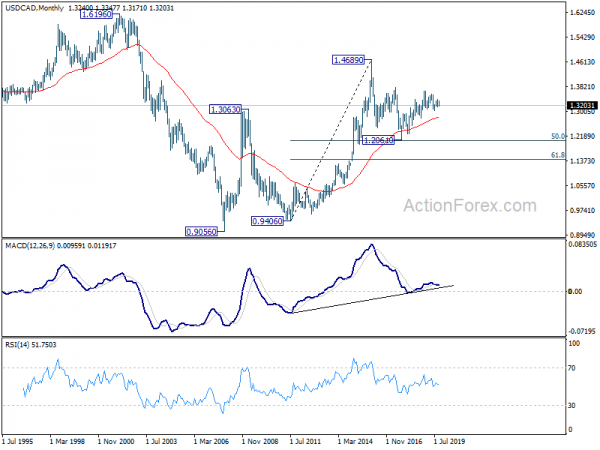Click the USDCAD,Monthly chart title
600x450 pixels.
[x=34, y=8]
